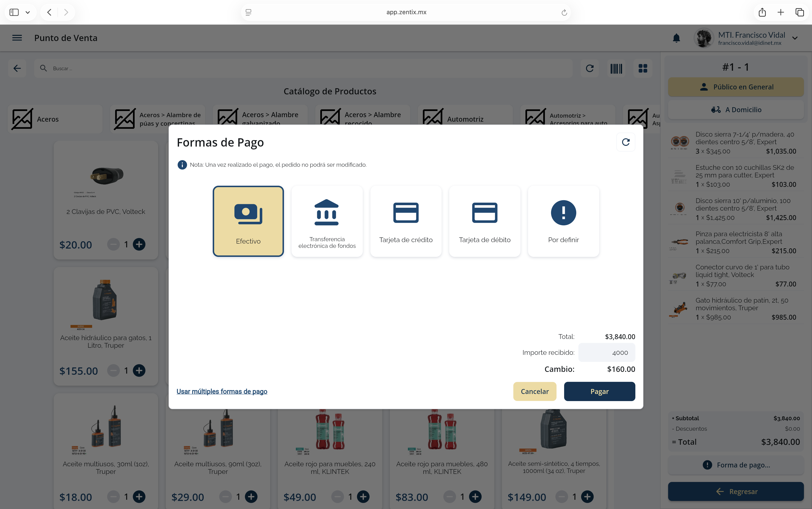Reload catalog with the refresh icon
This screenshot has height=509, width=812.
[590, 68]
